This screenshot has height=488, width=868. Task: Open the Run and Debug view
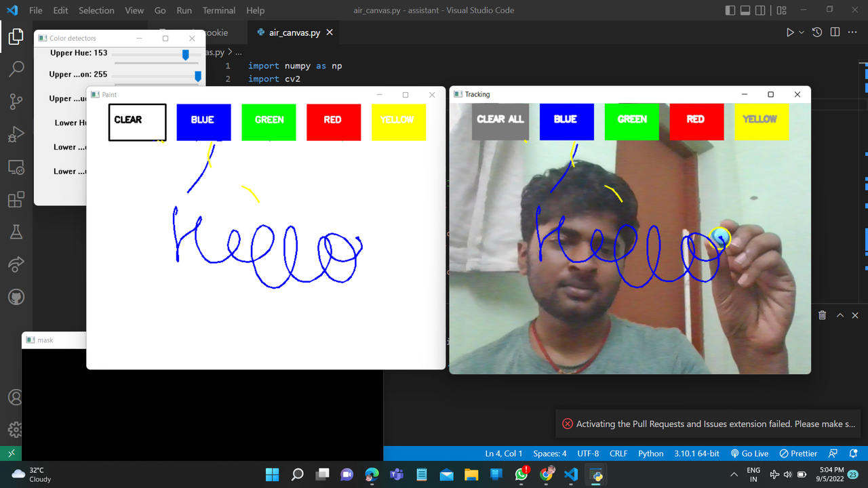[15, 134]
